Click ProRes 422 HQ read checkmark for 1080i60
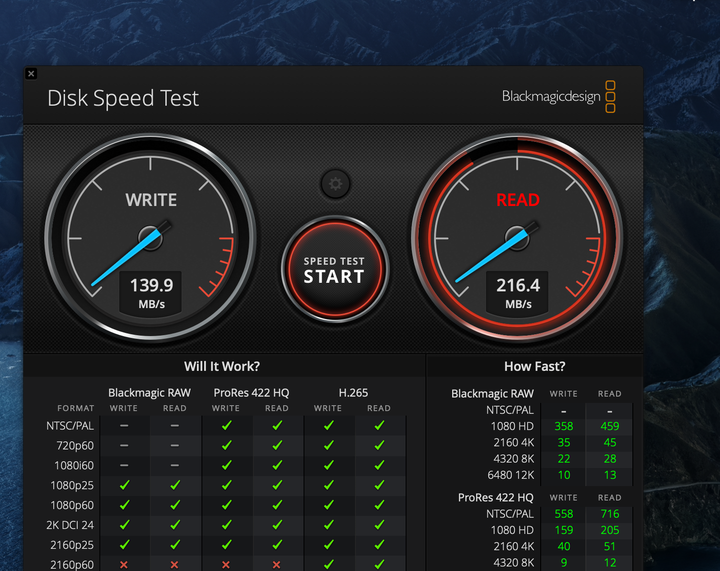The height and width of the screenshot is (571, 720). tap(277, 465)
